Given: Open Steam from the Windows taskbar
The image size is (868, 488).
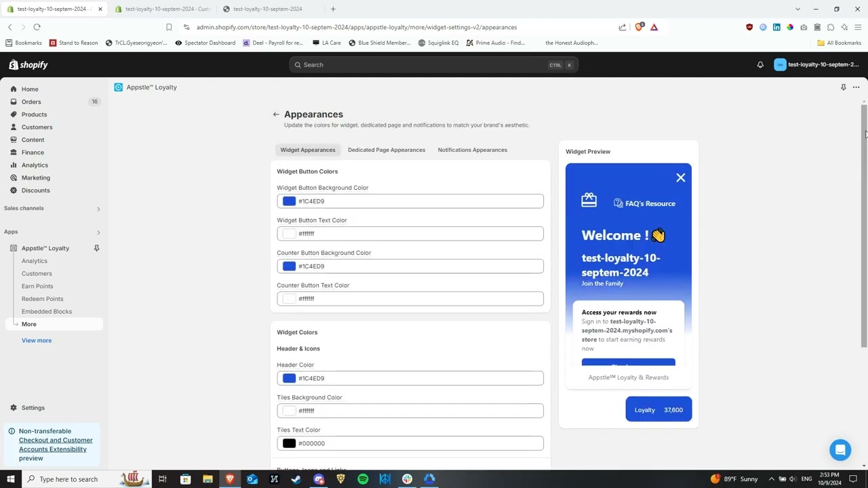Looking at the screenshot, I should click(x=296, y=479).
